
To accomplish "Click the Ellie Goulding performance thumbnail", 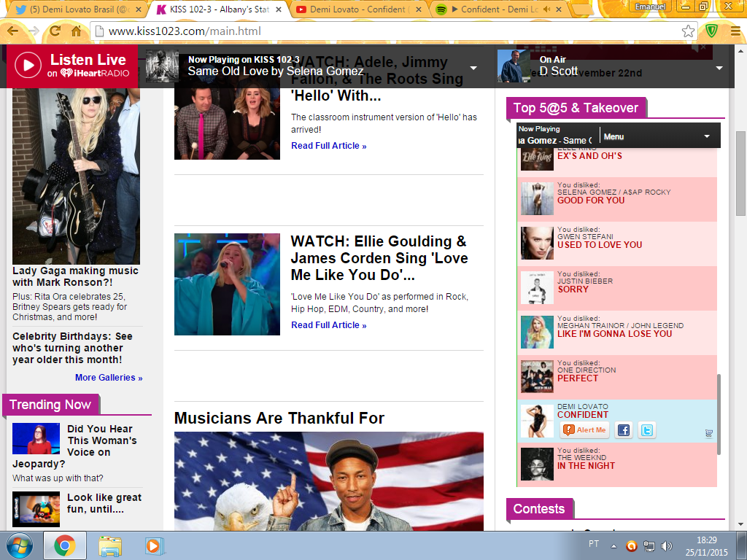I will 228,284.
